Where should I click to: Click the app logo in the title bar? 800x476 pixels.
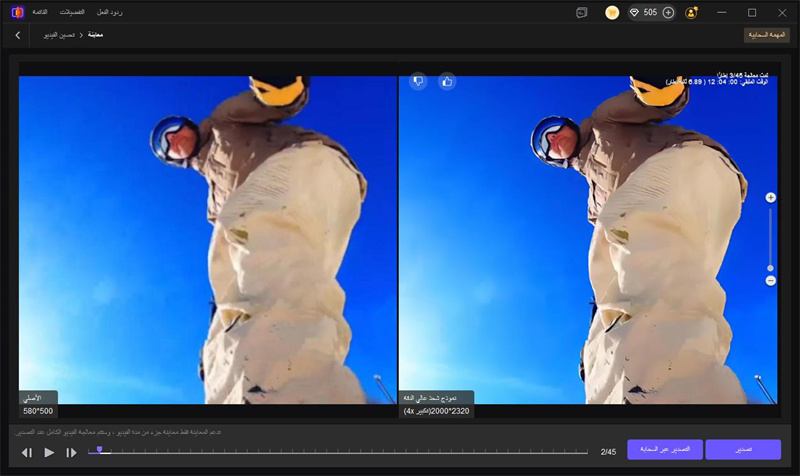point(17,12)
